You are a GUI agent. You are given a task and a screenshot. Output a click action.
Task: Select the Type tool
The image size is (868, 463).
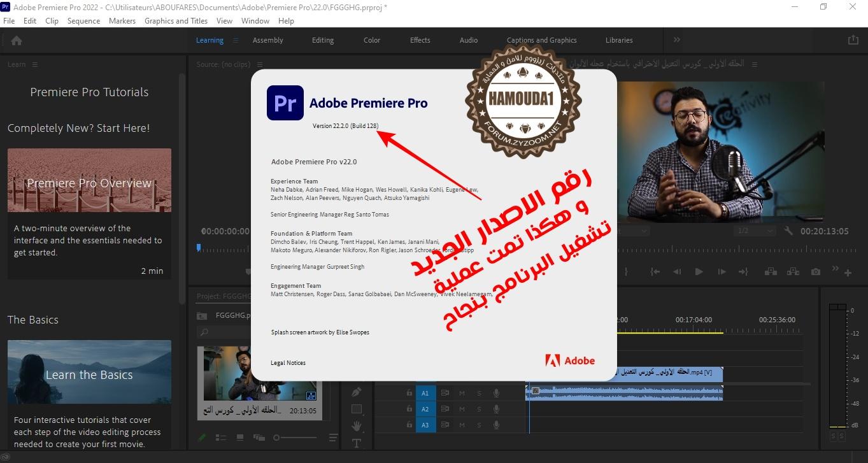coord(357,443)
